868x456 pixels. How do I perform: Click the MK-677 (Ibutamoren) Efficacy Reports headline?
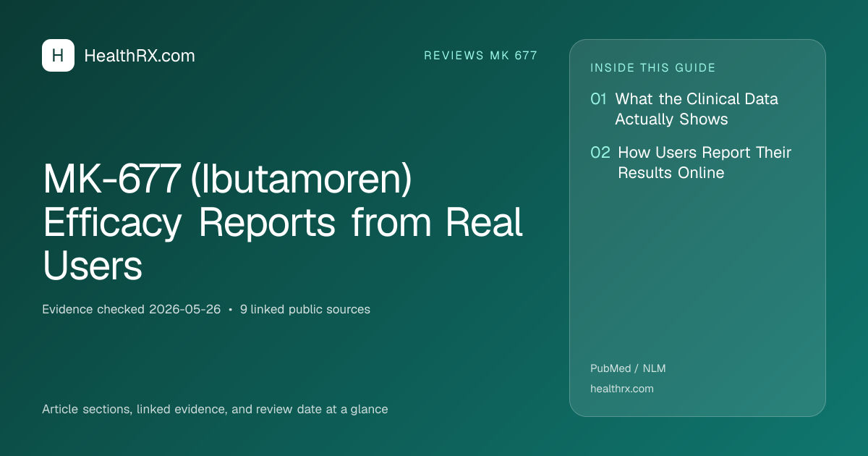[283, 223]
